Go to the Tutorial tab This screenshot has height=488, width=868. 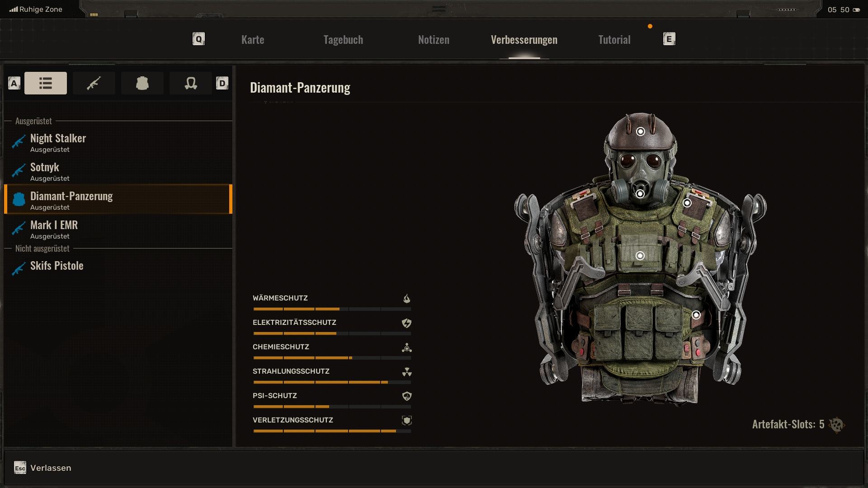(614, 40)
